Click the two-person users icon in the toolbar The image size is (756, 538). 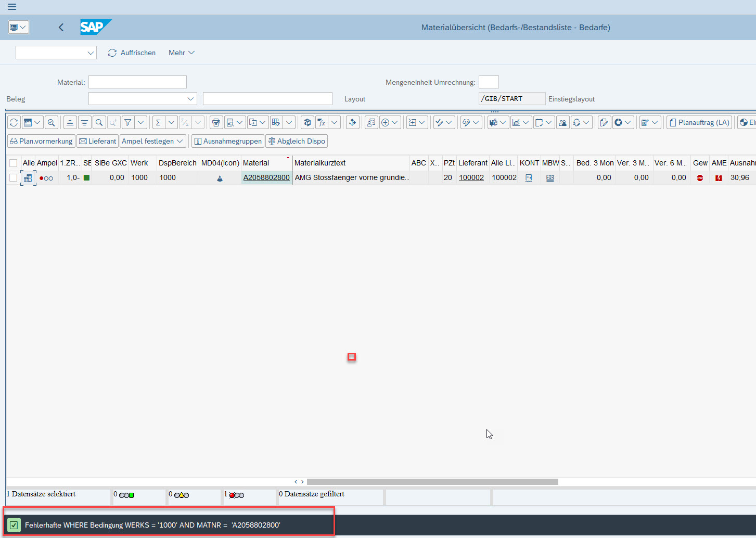562,123
